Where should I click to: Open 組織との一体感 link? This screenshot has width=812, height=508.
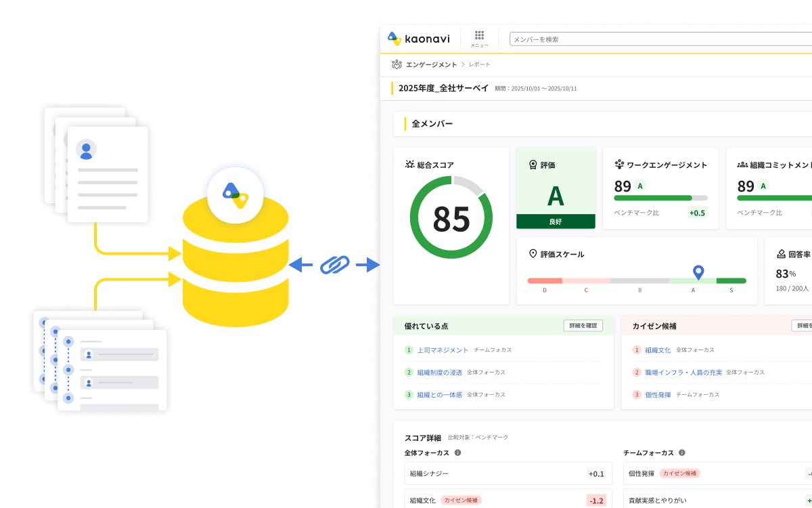pos(439,394)
